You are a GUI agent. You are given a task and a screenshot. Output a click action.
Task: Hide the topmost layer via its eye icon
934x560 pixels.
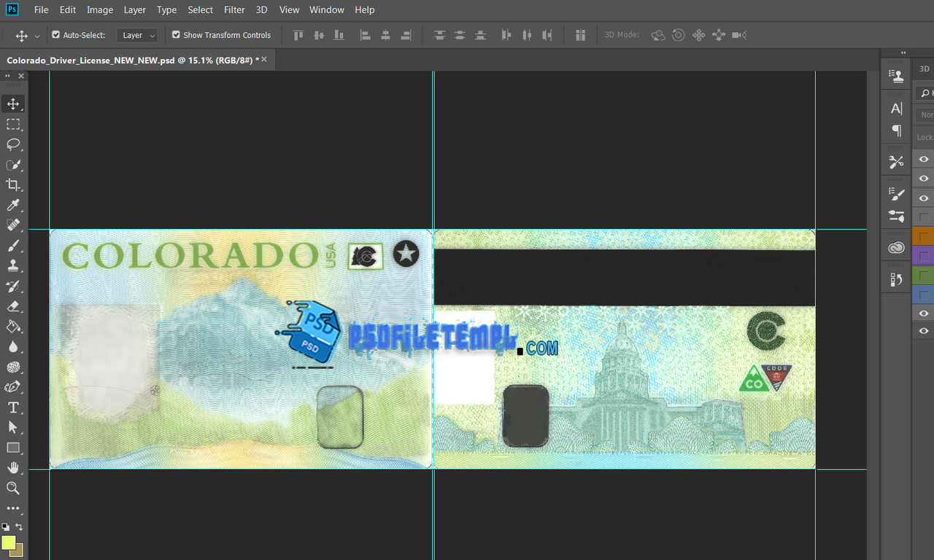(924, 159)
